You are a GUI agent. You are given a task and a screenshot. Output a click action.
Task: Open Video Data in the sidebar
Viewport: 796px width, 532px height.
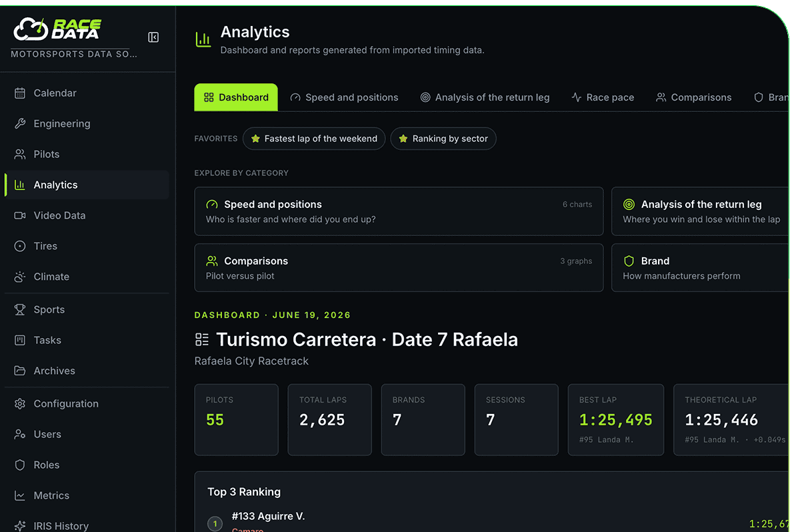coord(87,215)
